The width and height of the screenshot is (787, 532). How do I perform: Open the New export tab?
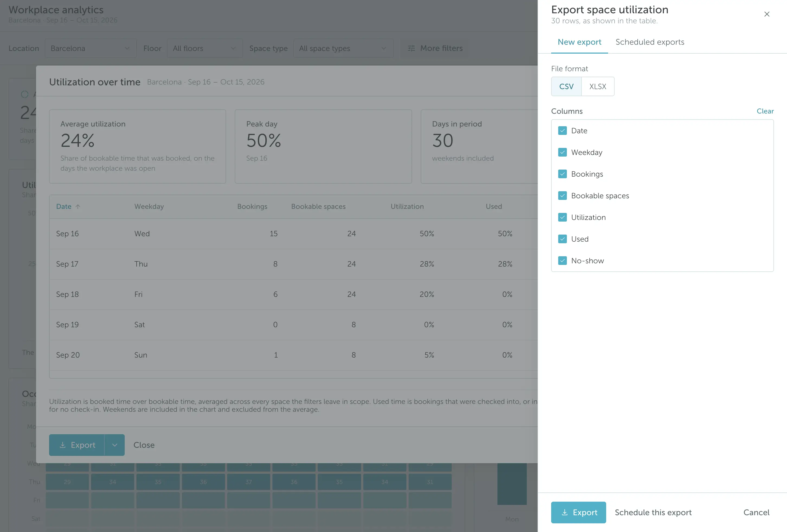(579, 42)
